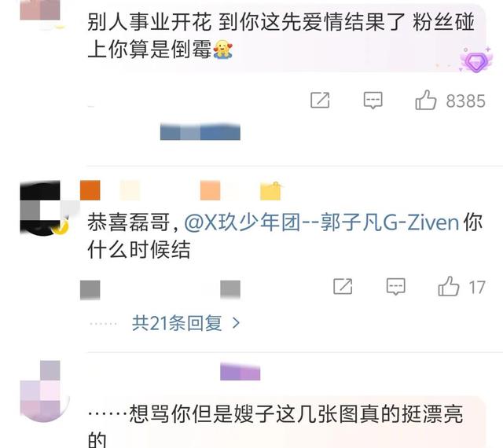Open the blurred blue username tag
The height and width of the screenshot is (448, 503).
tap(200, 131)
